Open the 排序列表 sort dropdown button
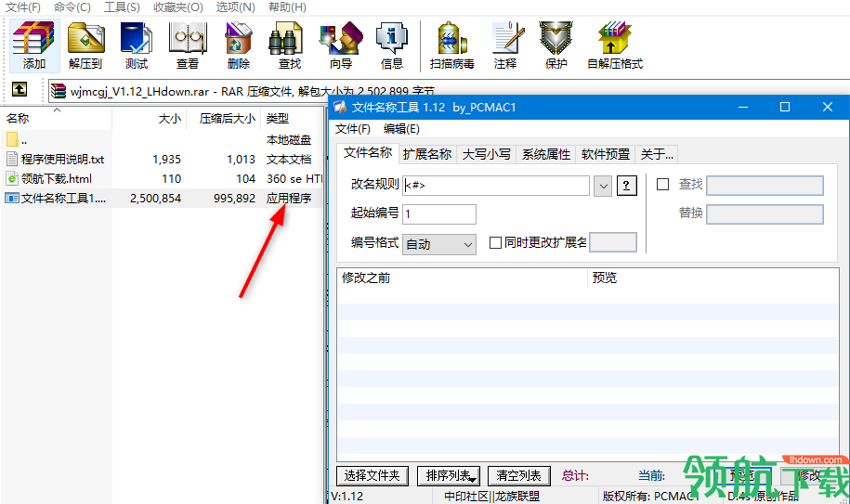The image size is (850, 504). click(x=449, y=476)
